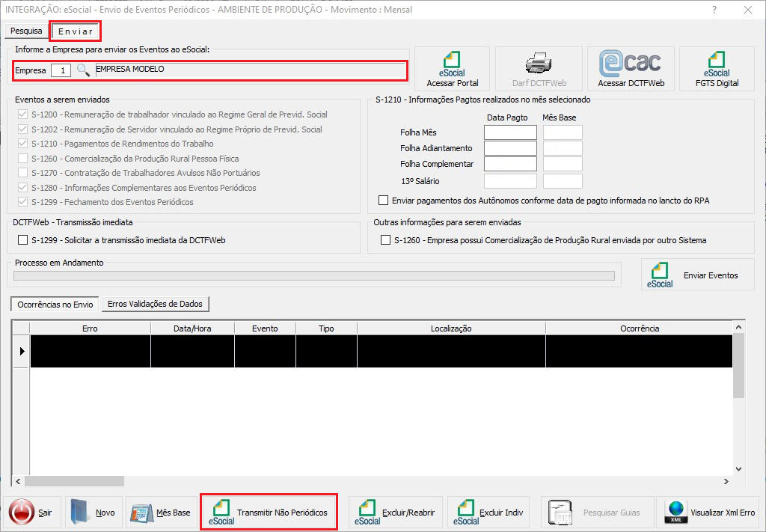This screenshot has width=766, height=532.
Task: Toggle Enviar pagamentos dos Autônomos checkbox
Action: (384, 201)
